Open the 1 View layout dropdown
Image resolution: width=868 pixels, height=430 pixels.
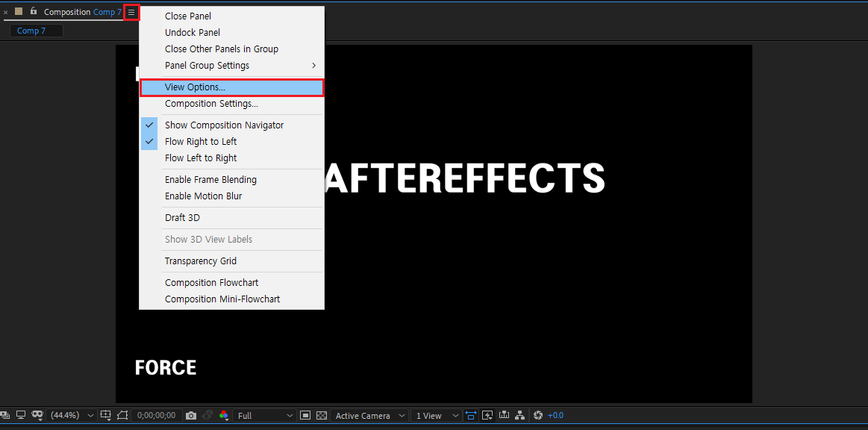click(x=436, y=416)
